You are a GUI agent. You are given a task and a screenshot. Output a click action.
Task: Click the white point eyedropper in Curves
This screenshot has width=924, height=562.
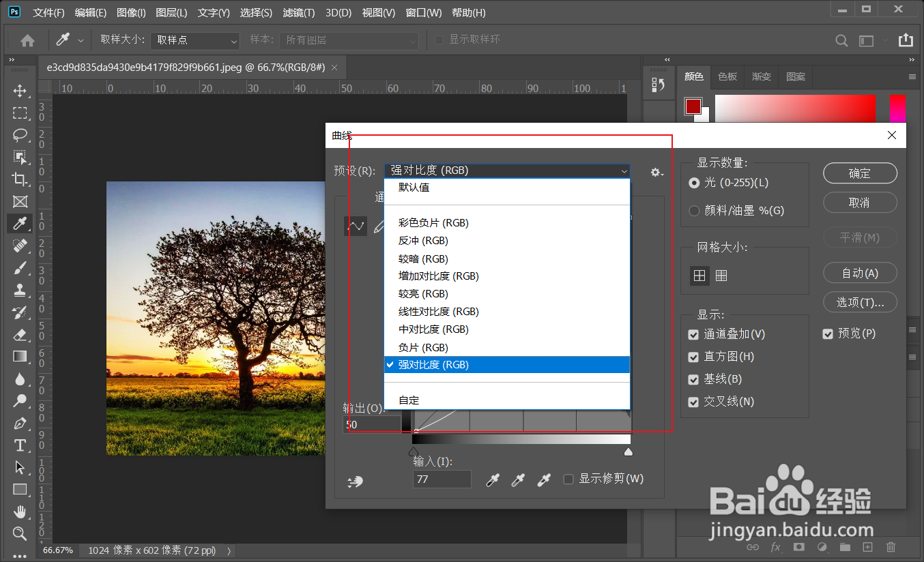(544, 480)
